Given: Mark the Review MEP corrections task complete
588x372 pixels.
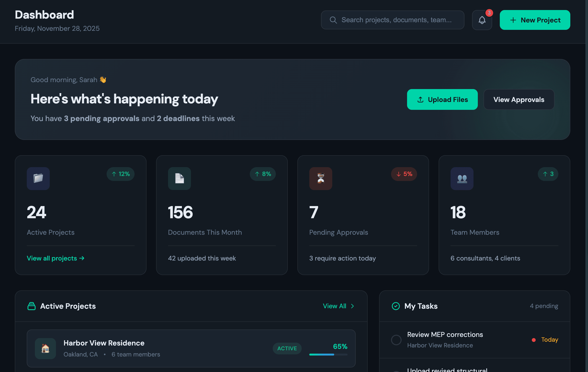Looking at the screenshot, I should tap(396, 340).
